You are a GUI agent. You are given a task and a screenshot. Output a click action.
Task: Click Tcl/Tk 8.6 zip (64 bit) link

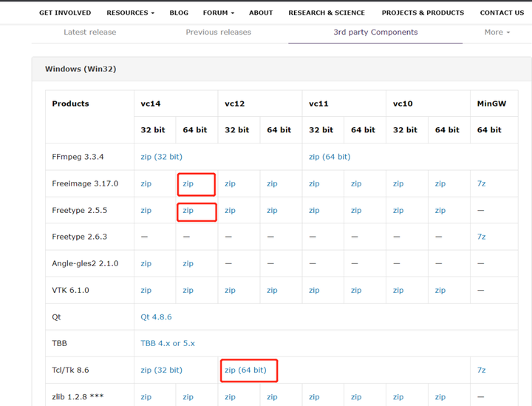tap(245, 370)
